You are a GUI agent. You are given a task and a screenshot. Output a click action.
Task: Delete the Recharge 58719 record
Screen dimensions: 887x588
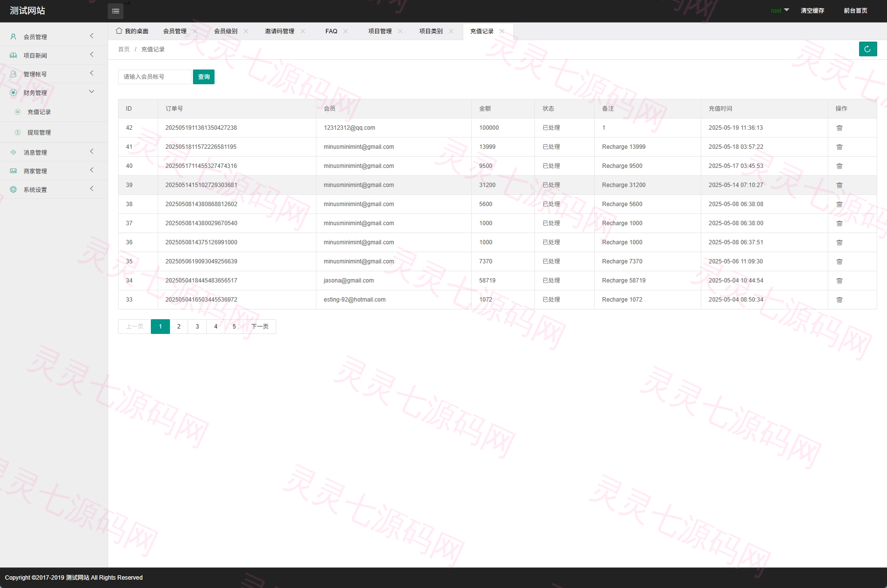pos(839,281)
